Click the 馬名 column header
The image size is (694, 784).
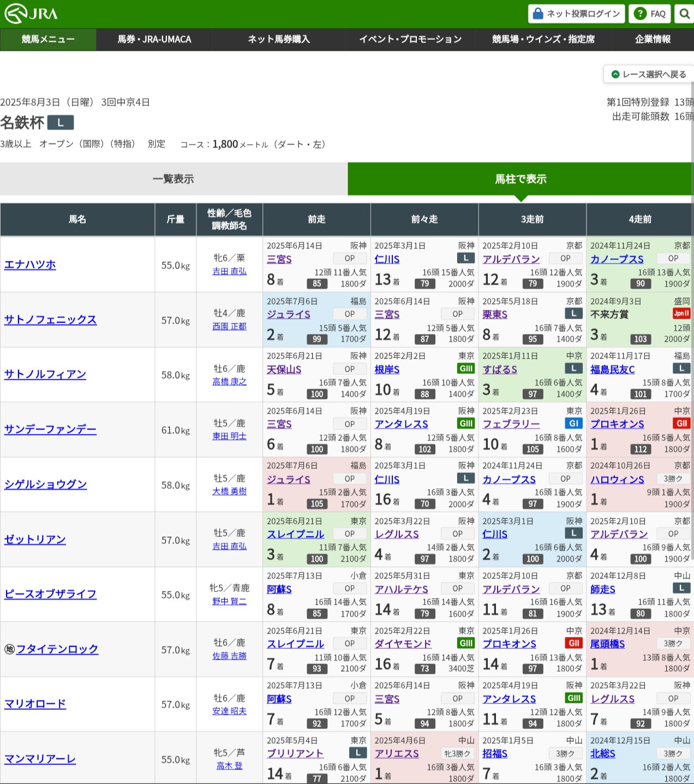pyautogui.click(x=77, y=219)
